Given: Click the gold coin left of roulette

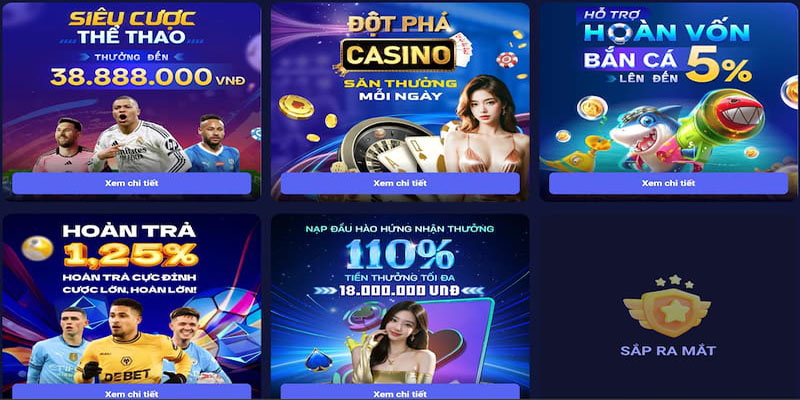Looking at the screenshot, I should click(296, 107).
